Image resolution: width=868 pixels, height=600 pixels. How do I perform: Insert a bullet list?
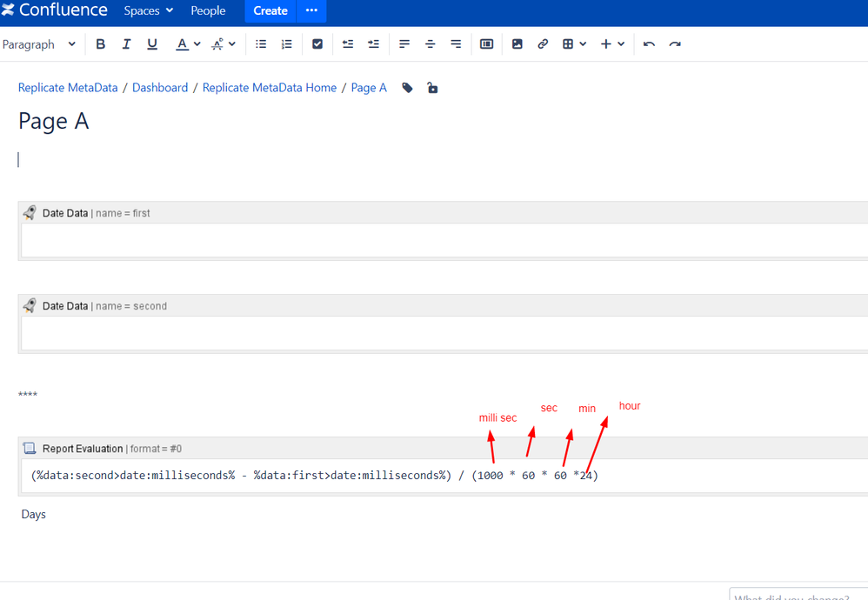click(261, 44)
